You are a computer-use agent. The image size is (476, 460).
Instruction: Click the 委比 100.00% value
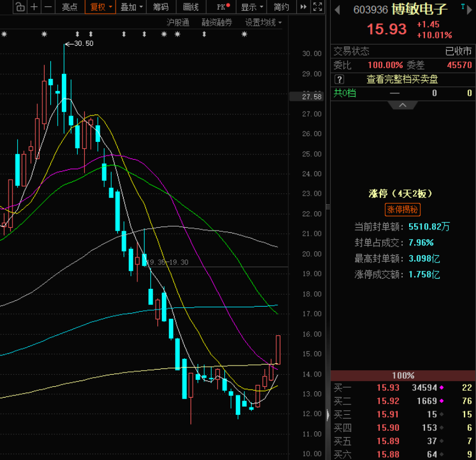(385, 65)
